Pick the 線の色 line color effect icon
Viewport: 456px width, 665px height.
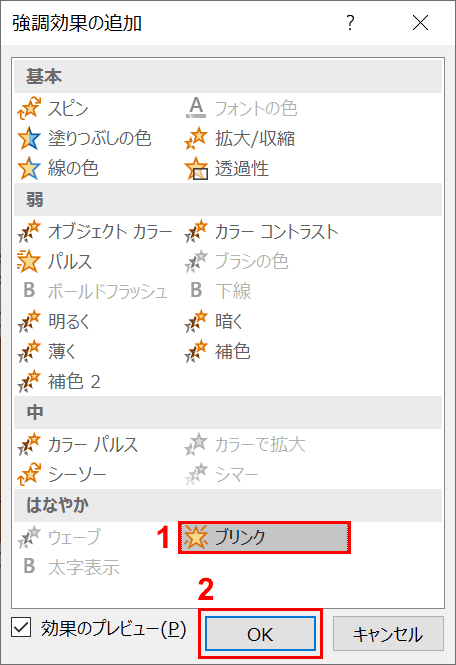[x=29, y=168]
